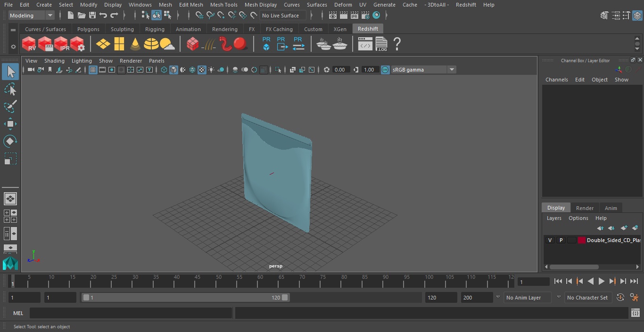Viewport: 644px width, 332px height.
Task: Toggle viewport grid display button
Action: (93, 70)
